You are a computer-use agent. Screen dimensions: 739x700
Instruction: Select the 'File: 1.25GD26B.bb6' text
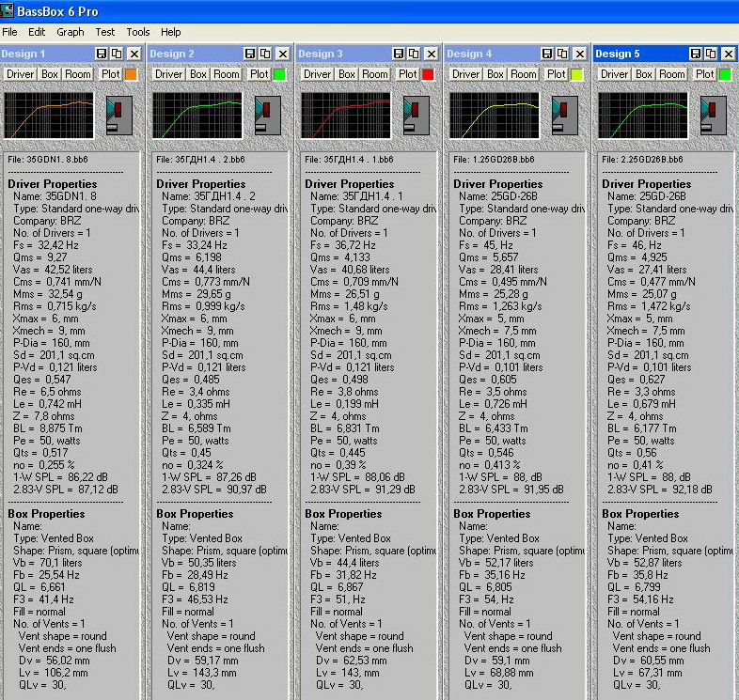point(494,160)
